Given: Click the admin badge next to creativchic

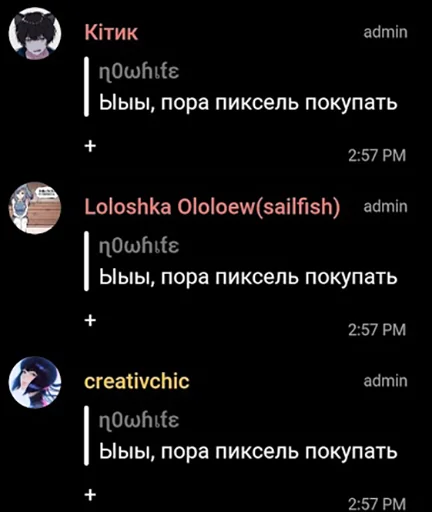Looking at the screenshot, I should click(385, 381).
